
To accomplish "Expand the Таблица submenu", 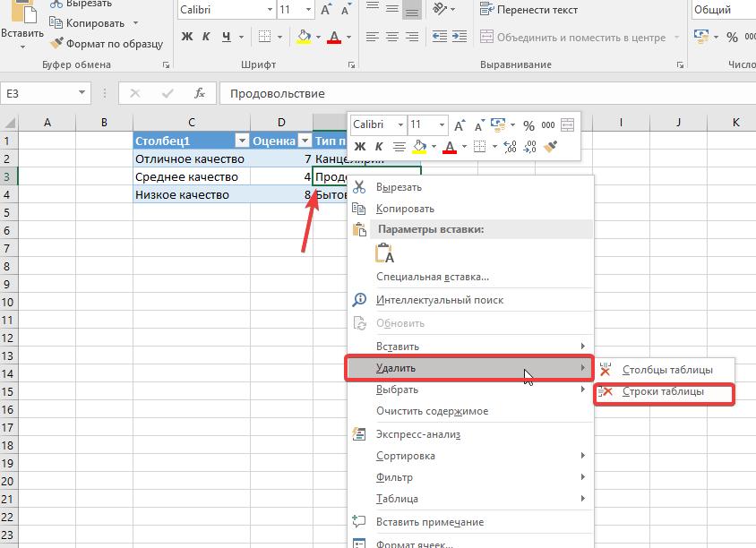I will tap(470, 499).
